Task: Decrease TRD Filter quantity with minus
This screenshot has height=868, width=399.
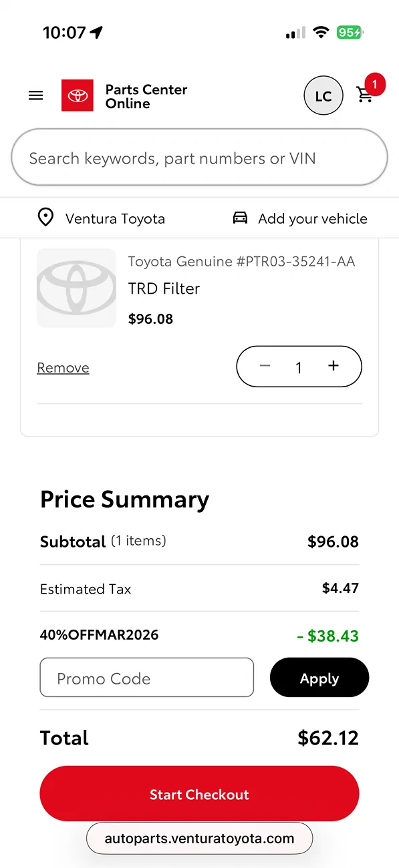Action: [x=265, y=366]
